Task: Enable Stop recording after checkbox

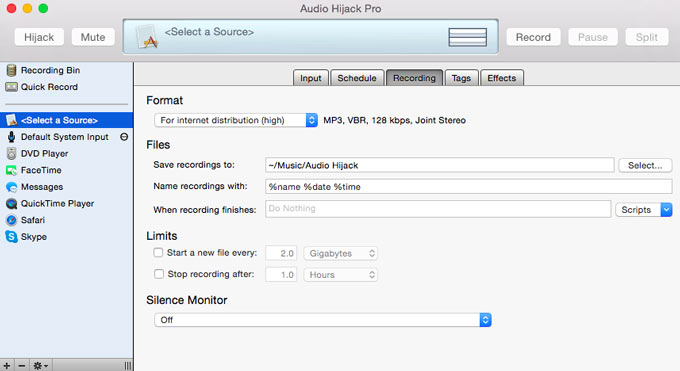Action: (159, 274)
